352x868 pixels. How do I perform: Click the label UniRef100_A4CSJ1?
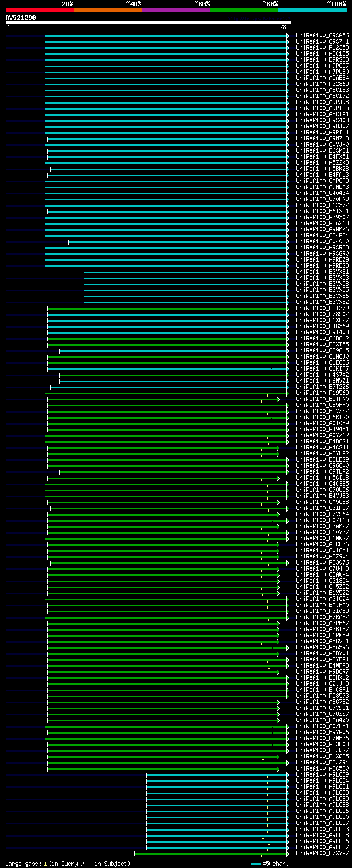[x=322, y=447]
